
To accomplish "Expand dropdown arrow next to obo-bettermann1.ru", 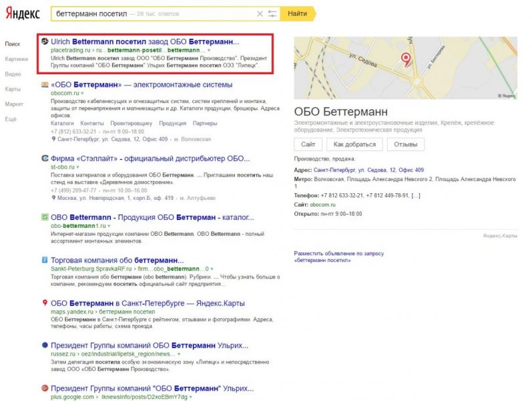I will click(x=109, y=226).
